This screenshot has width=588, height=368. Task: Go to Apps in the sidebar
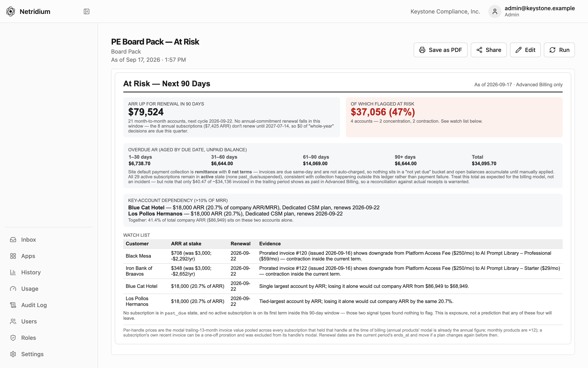click(49, 256)
